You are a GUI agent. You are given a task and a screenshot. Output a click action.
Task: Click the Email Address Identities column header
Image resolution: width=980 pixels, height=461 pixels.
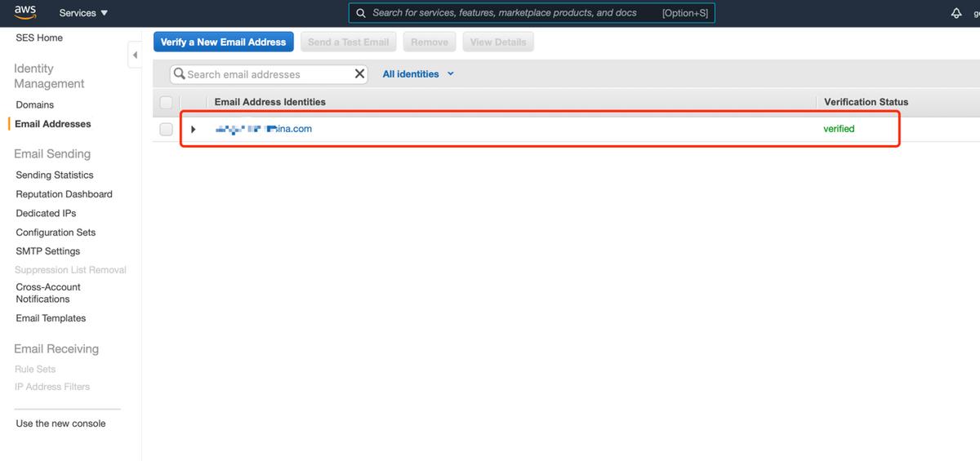tap(269, 102)
